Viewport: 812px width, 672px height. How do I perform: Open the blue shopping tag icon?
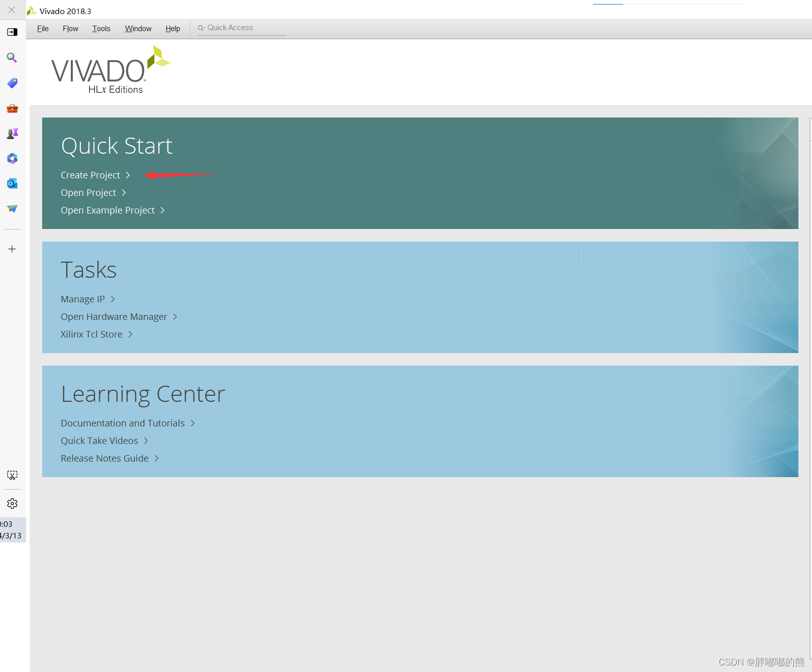pyautogui.click(x=12, y=83)
